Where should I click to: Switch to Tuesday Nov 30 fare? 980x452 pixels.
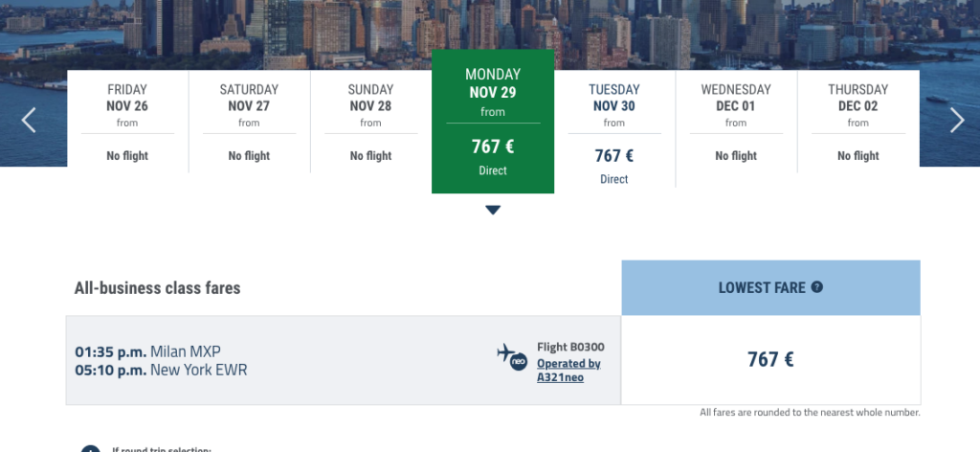(x=614, y=128)
